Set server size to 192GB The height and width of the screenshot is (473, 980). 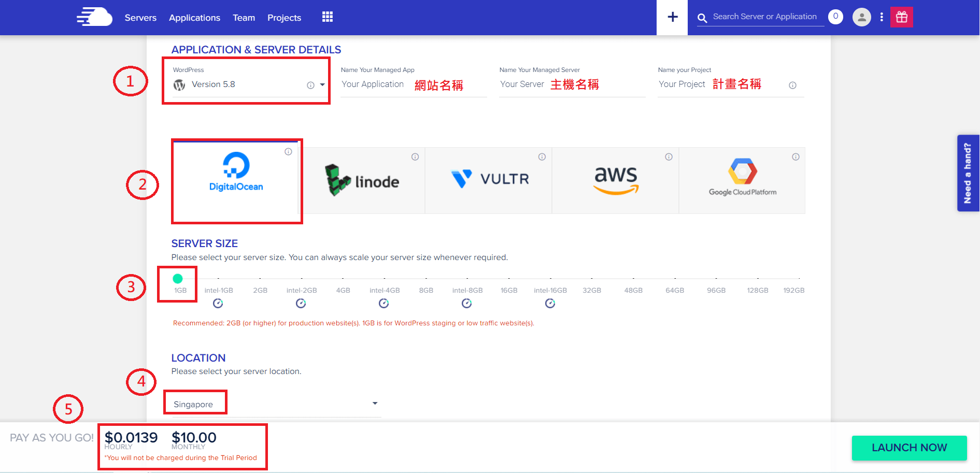(794, 290)
